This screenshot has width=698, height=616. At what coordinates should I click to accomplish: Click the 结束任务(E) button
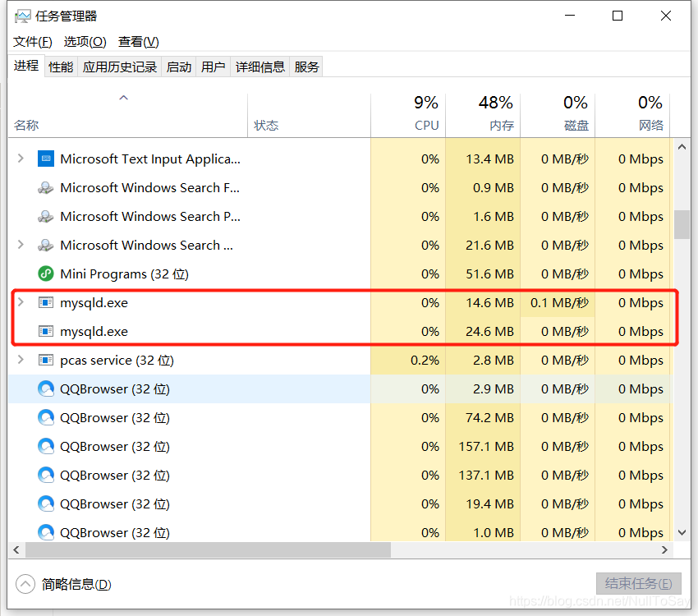(x=638, y=583)
